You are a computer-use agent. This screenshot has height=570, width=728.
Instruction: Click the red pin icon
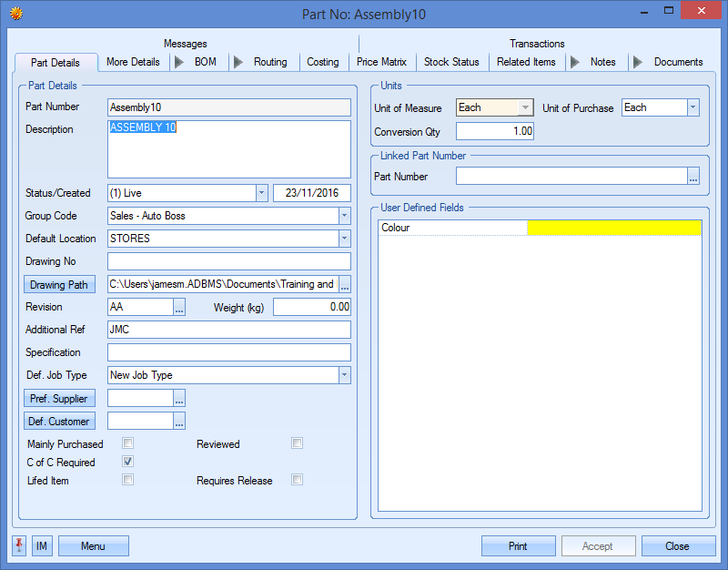tap(20, 545)
